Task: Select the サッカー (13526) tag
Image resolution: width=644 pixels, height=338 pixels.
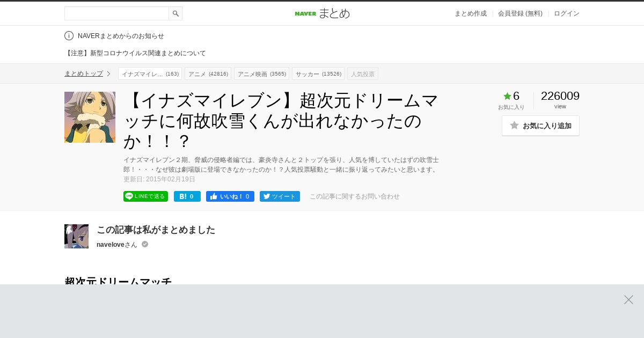Action: click(x=318, y=74)
